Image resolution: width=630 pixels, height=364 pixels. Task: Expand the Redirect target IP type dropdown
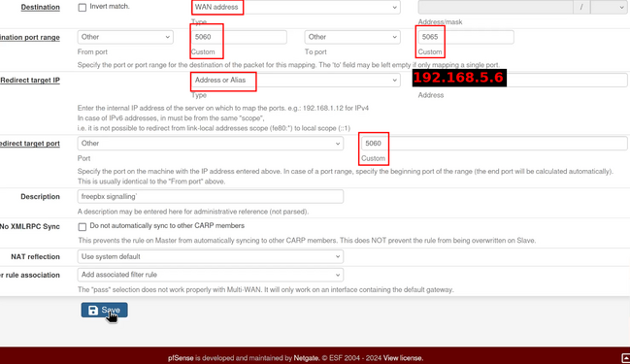(x=296, y=80)
